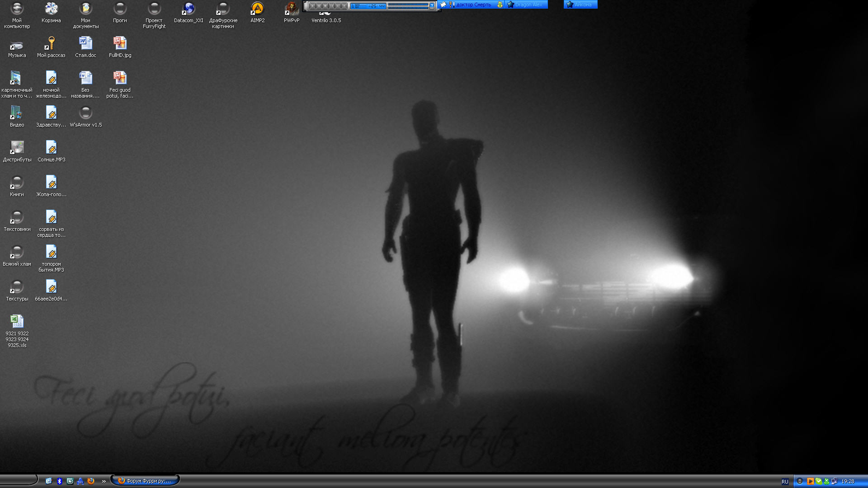Viewport: 868px width, 488px height.
Task: Select the FullHD.jpg image file
Action: [120, 44]
